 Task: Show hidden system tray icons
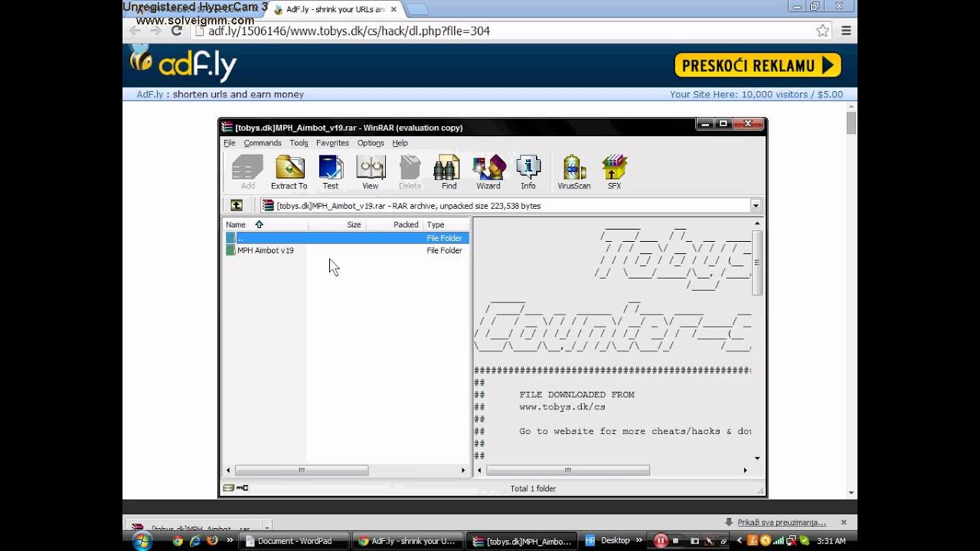pyautogui.click(x=740, y=540)
